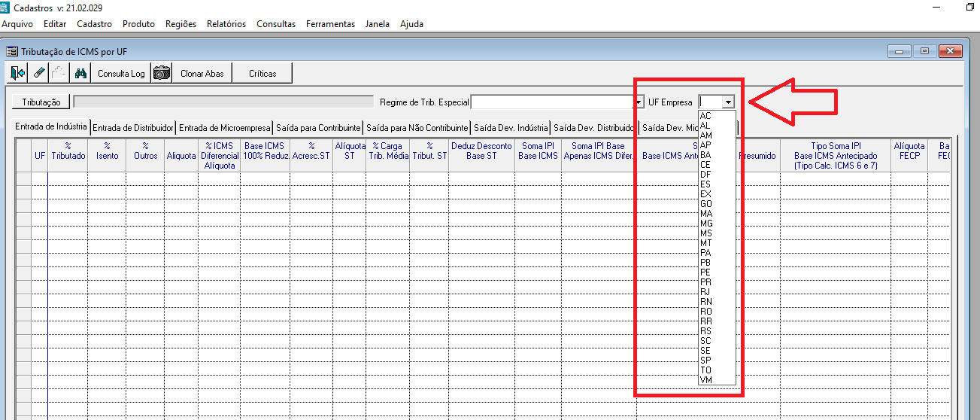Select MT in UF Empresa list

pos(717,243)
